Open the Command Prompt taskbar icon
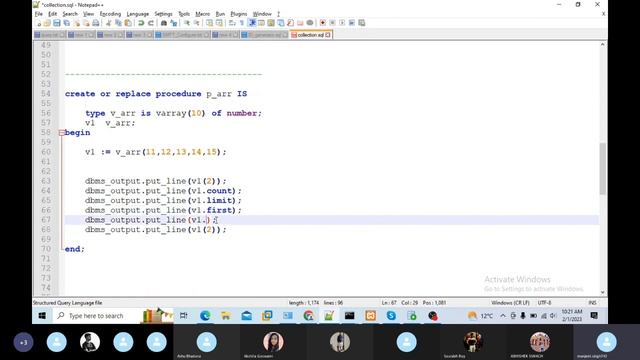Viewport: 640px width, 360px height. tap(349, 316)
